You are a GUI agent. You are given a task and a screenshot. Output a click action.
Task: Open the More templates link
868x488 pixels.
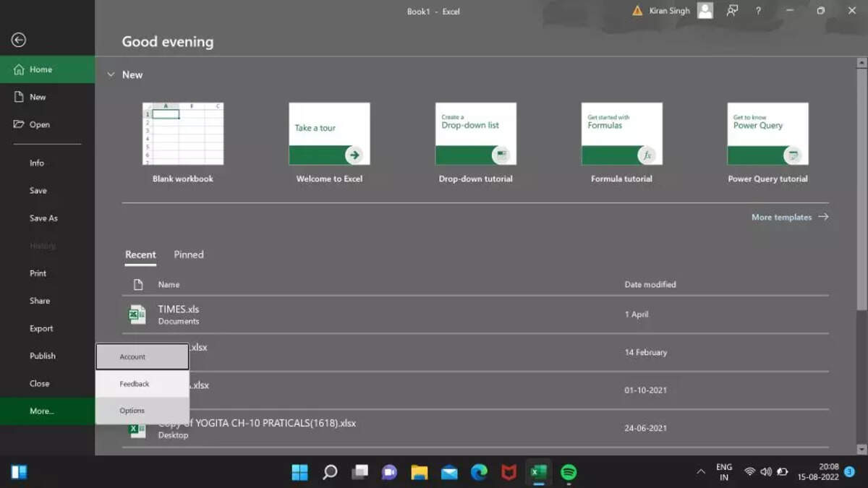click(x=790, y=217)
